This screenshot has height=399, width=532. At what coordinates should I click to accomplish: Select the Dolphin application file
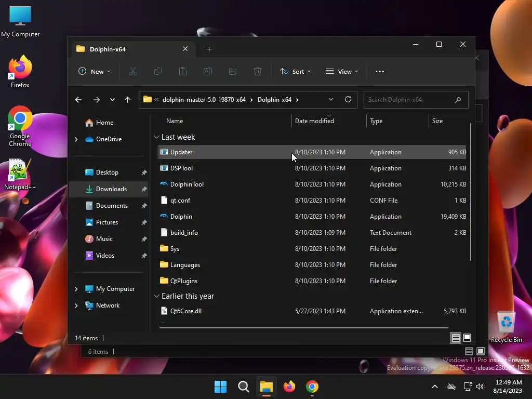[312, 217]
